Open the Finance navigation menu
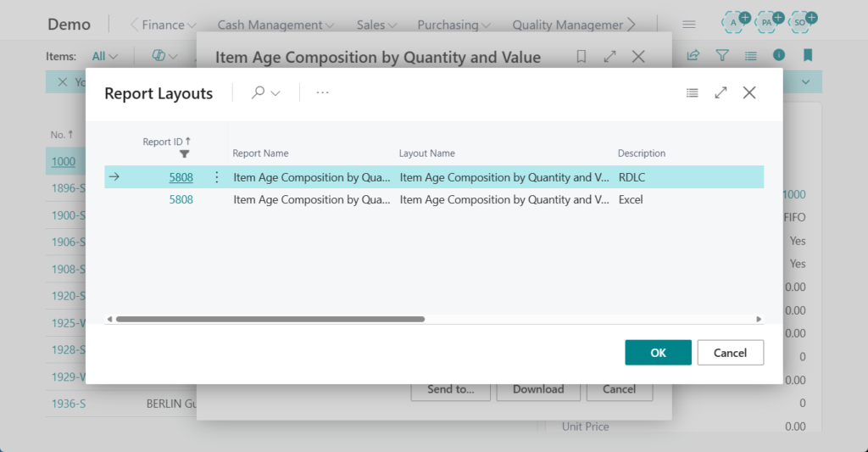868x452 pixels. click(169, 25)
